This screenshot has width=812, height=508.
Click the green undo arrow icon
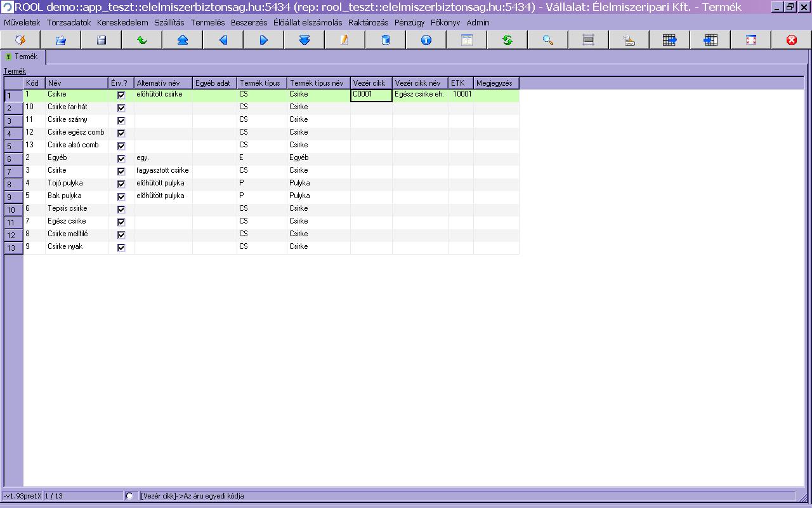(141, 40)
